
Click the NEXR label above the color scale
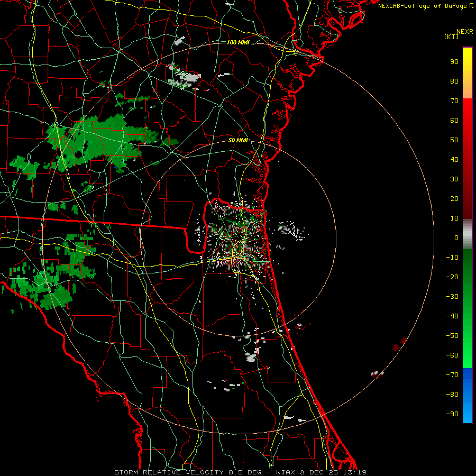465,32
